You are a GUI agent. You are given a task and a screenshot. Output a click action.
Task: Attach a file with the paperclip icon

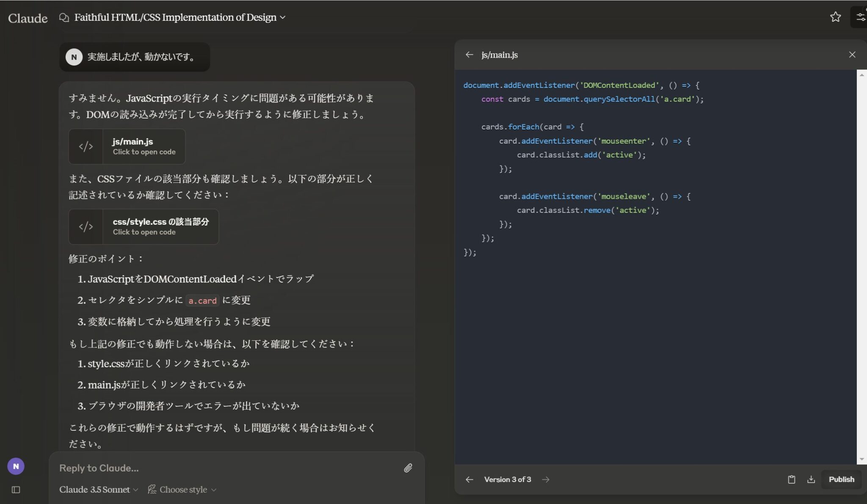pos(408,468)
